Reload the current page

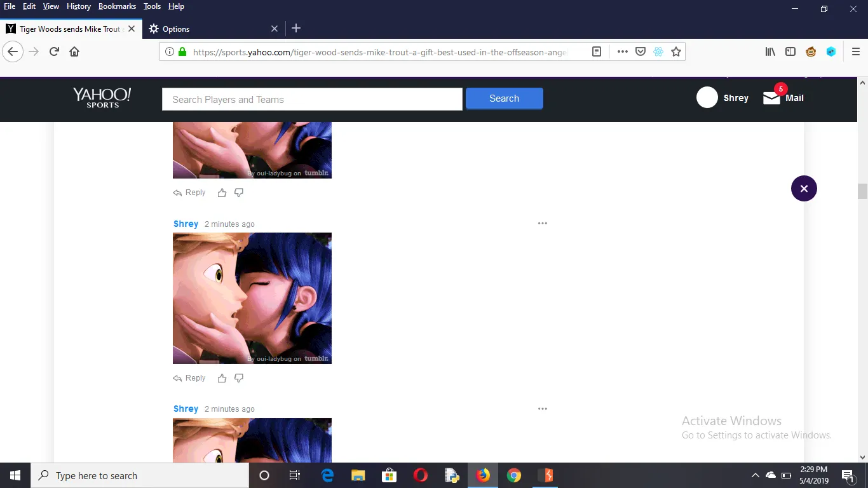point(54,52)
